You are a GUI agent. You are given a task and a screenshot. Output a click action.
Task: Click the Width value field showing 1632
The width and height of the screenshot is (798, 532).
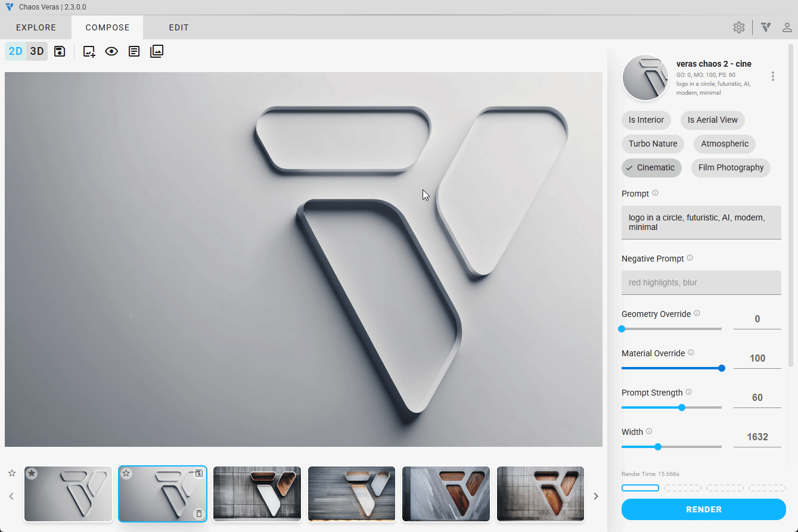coord(757,437)
